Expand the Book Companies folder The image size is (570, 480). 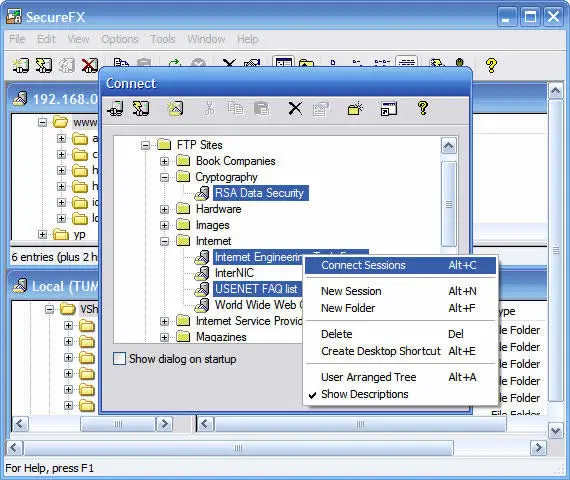(x=164, y=161)
